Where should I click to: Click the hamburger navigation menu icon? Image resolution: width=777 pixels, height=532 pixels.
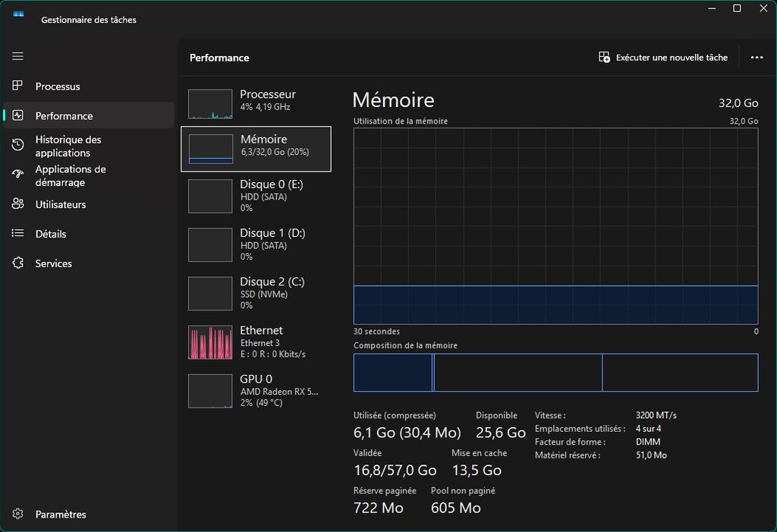click(18, 56)
